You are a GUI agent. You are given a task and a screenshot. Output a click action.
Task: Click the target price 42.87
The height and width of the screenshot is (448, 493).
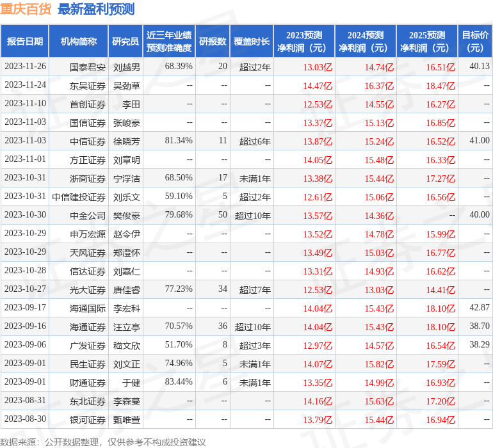(480, 307)
